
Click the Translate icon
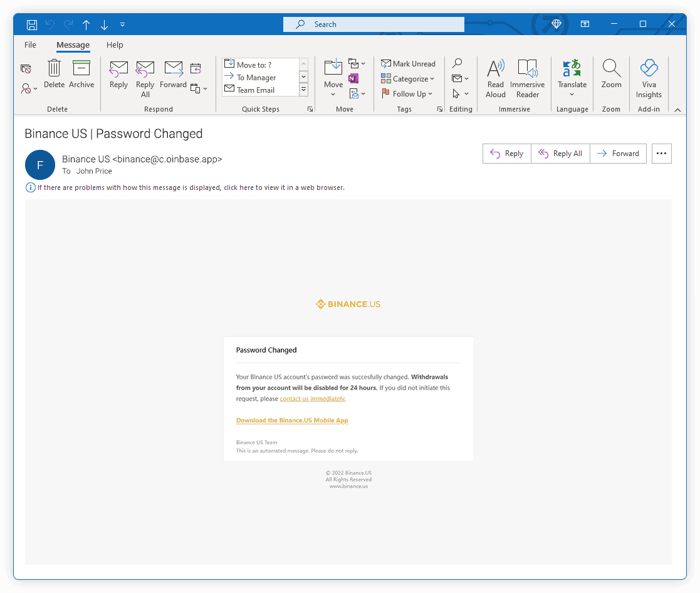tap(572, 68)
